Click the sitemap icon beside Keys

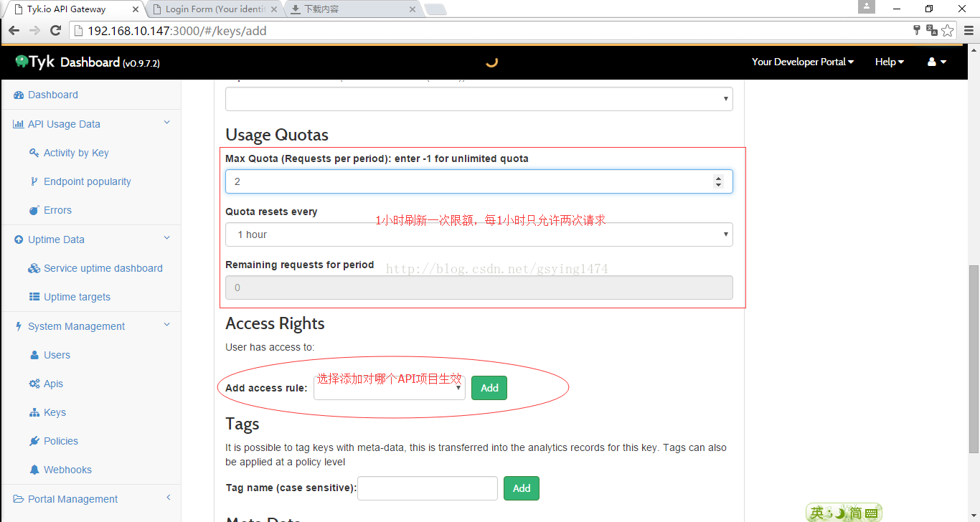(34, 412)
